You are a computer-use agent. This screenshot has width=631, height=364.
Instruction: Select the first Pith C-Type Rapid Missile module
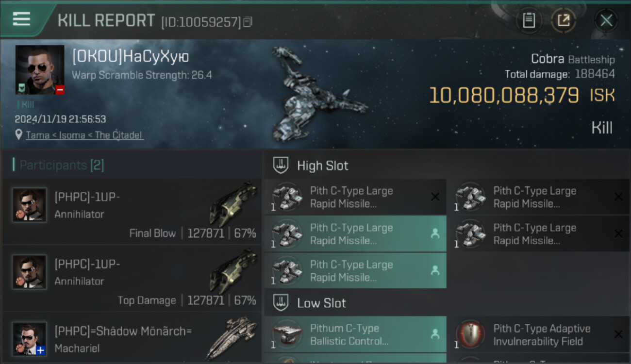point(355,197)
